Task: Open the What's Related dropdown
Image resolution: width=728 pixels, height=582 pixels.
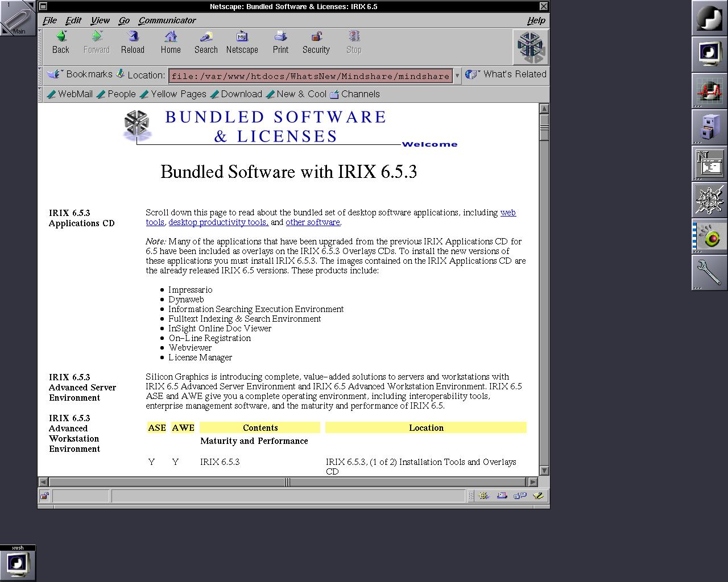Action: coord(506,74)
